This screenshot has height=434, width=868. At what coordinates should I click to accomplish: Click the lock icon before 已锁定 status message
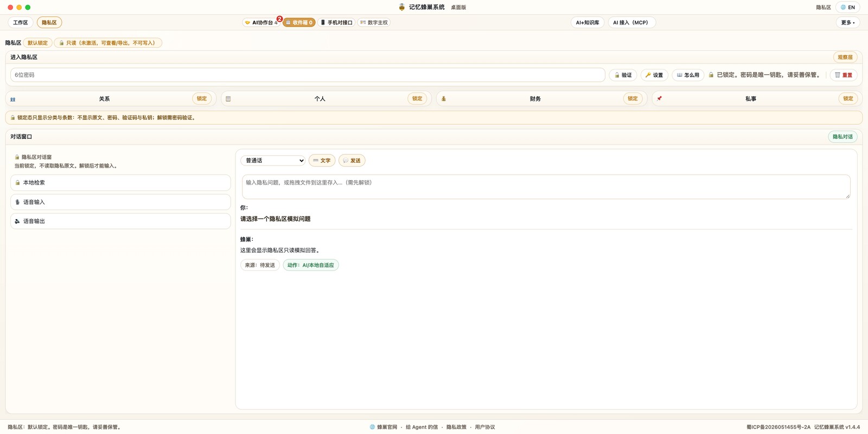pos(711,75)
